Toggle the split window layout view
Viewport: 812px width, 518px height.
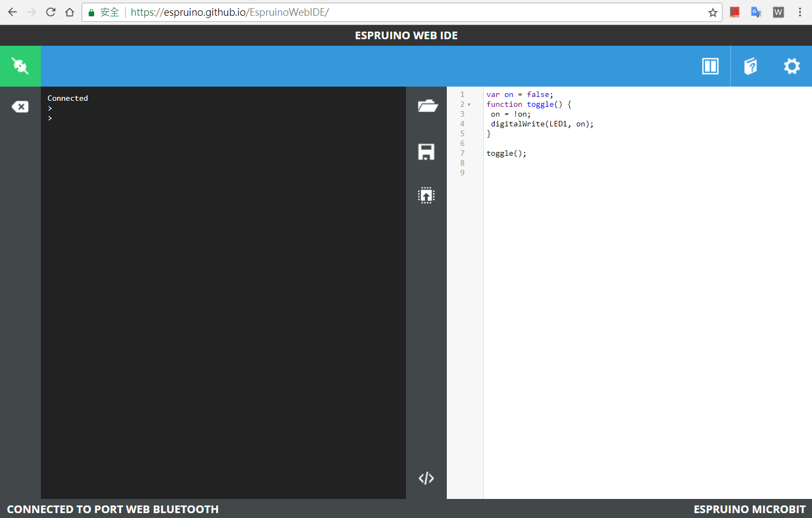(x=710, y=66)
